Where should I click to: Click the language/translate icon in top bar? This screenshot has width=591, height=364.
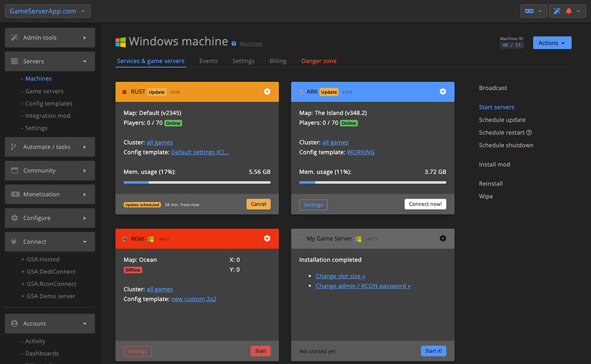[x=529, y=11]
